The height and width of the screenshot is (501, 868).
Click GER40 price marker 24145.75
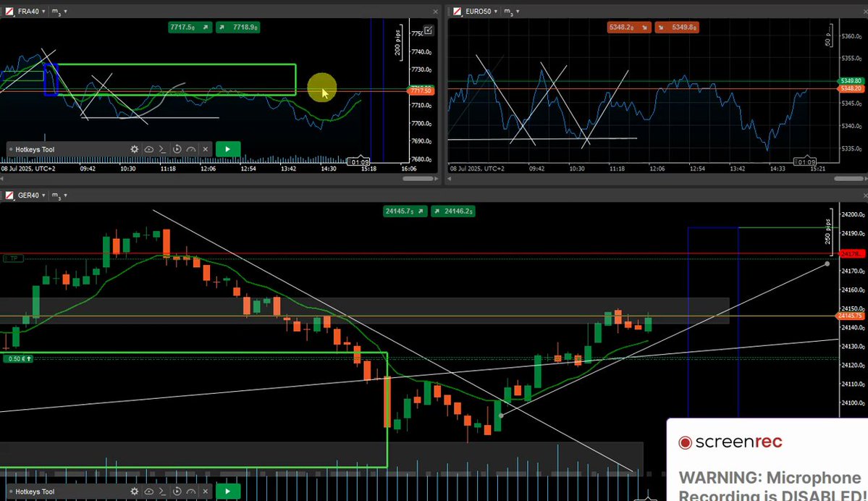(x=850, y=316)
